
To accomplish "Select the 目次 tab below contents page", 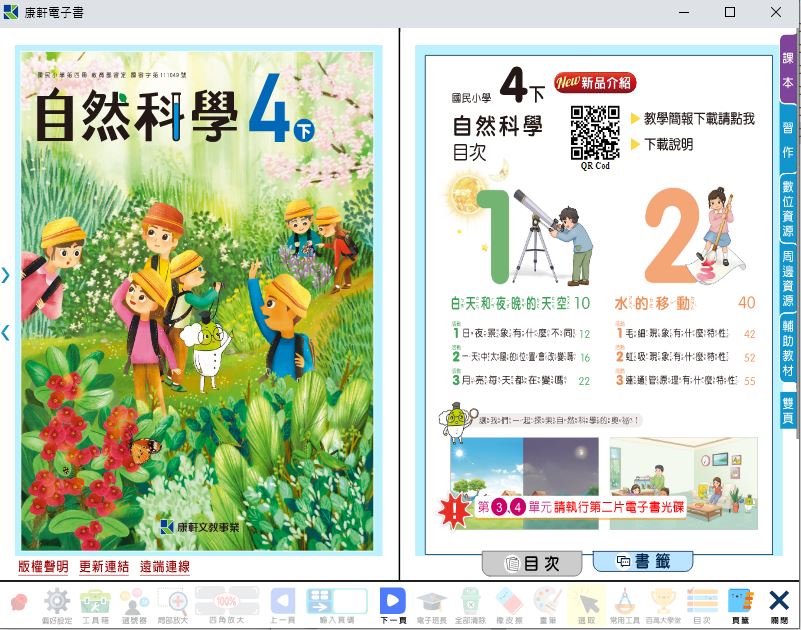I will pos(532,564).
